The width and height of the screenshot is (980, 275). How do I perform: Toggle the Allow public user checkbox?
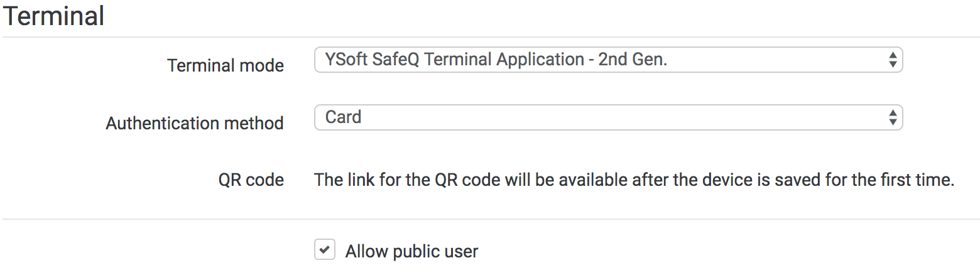click(x=324, y=251)
